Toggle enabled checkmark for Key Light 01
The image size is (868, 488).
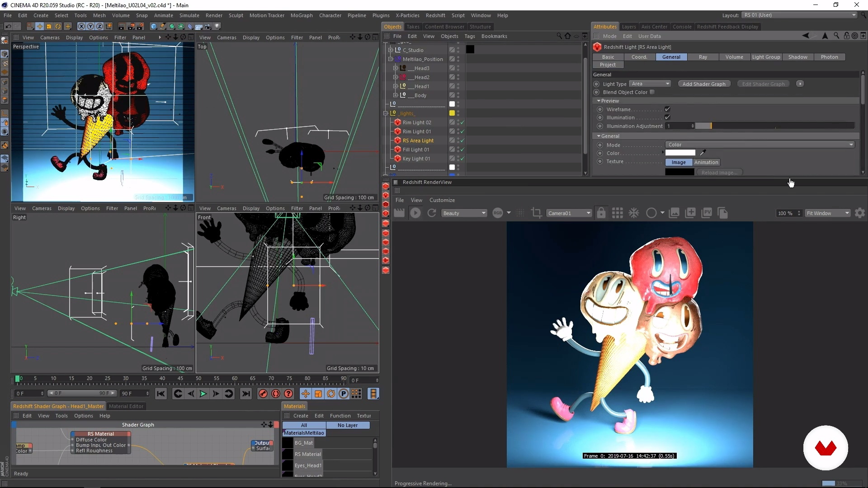pyautogui.click(x=462, y=159)
